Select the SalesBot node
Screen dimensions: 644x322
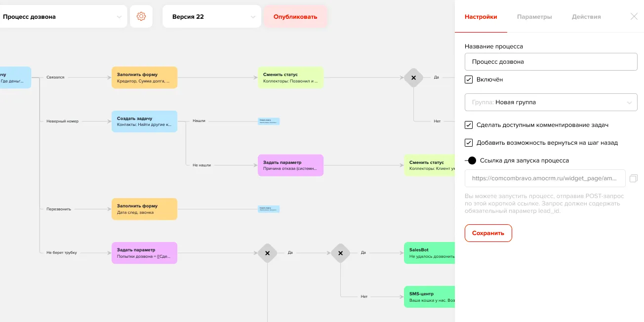click(x=429, y=253)
